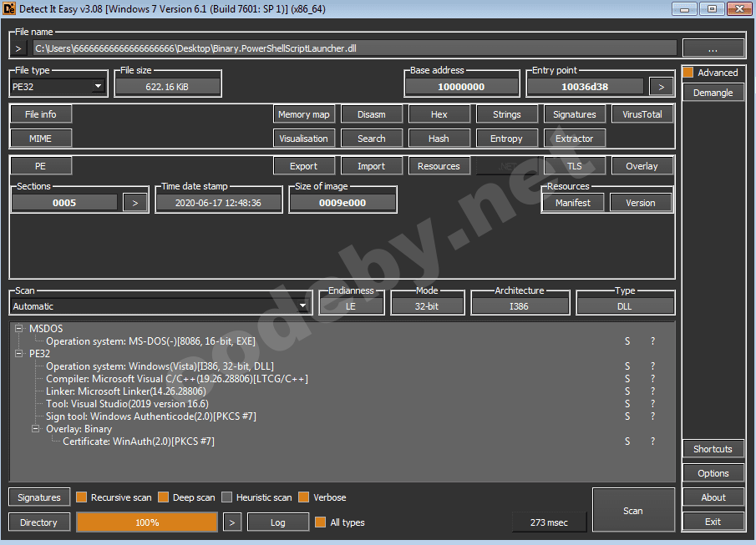Check the file on VirusTotal

[x=642, y=114]
